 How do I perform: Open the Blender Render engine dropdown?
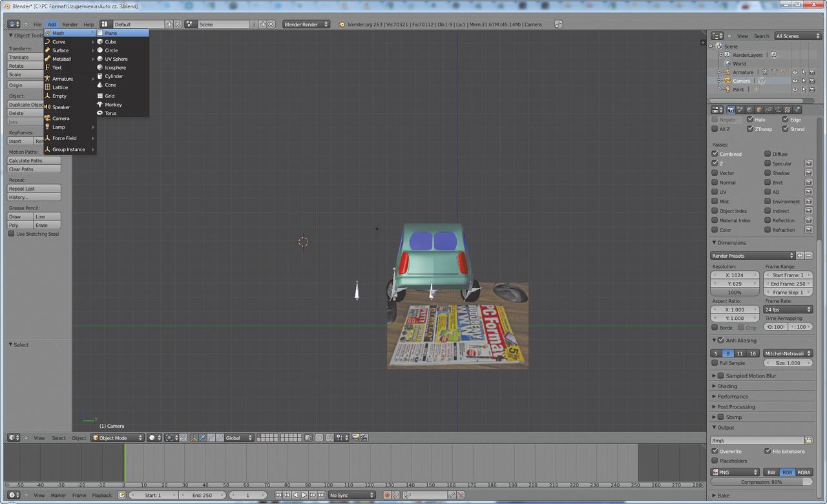point(306,25)
